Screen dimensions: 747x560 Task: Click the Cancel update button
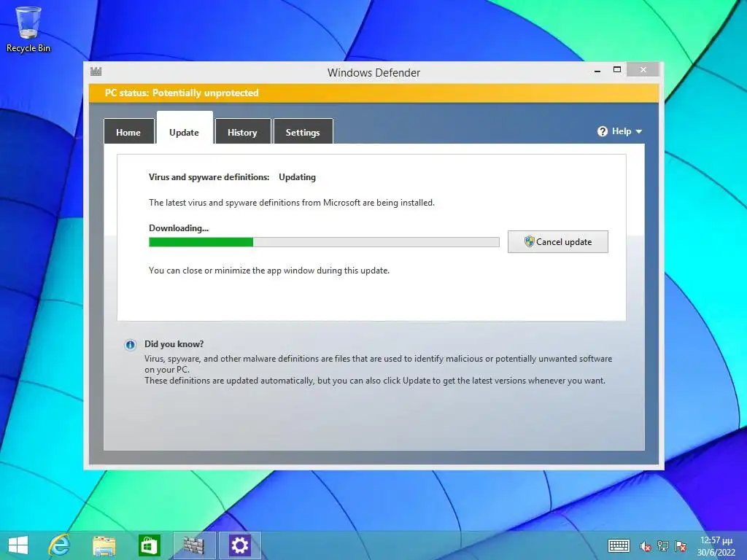coord(557,241)
